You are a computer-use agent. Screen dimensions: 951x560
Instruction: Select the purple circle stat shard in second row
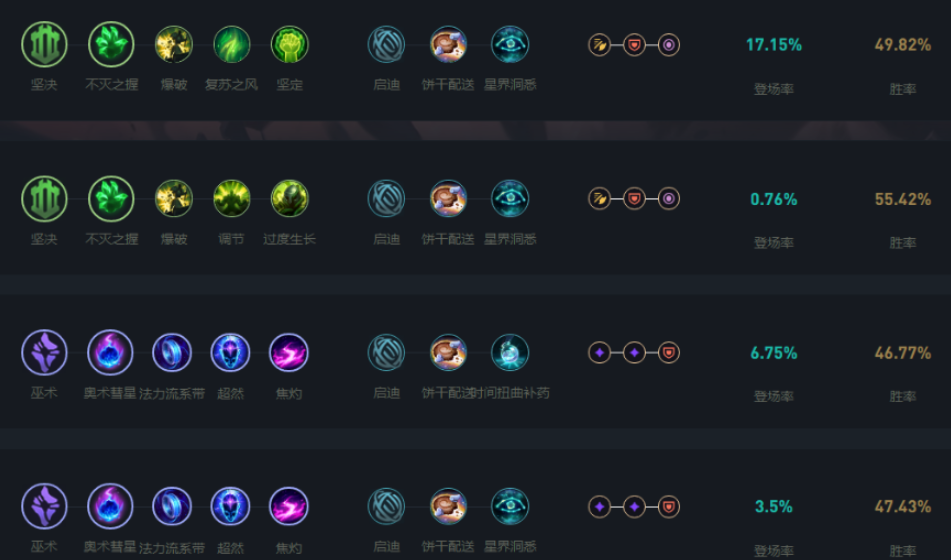pyautogui.click(x=668, y=198)
